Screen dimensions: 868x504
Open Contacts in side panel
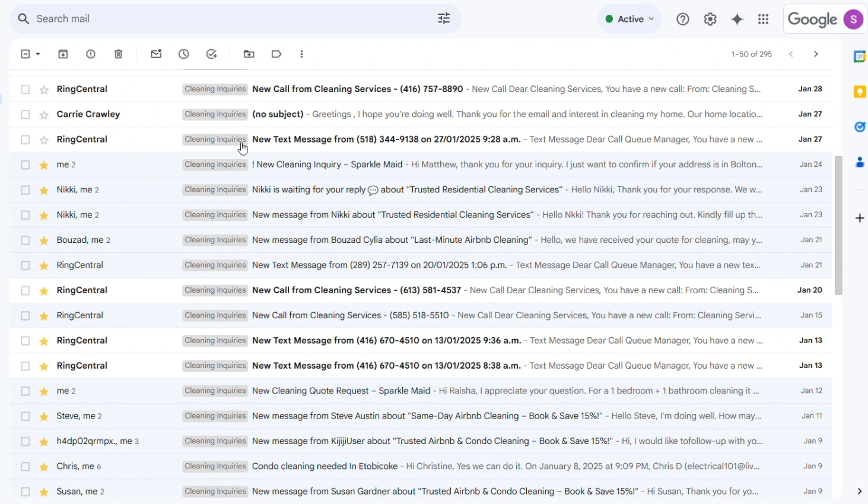point(860,162)
